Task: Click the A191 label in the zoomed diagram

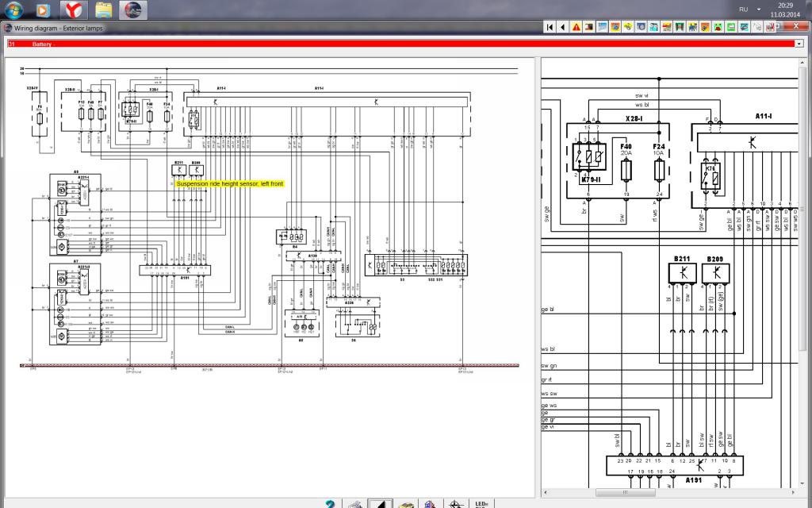Action: [x=693, y=480]
